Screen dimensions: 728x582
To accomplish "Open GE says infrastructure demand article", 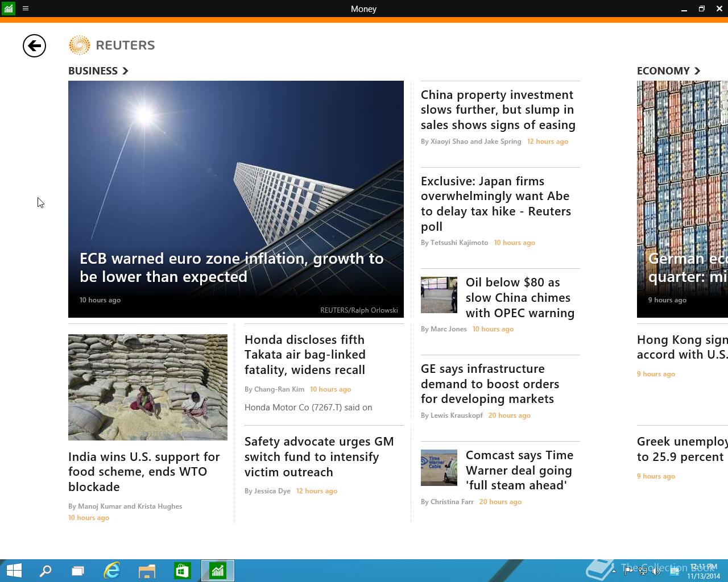I will (490, 384).
